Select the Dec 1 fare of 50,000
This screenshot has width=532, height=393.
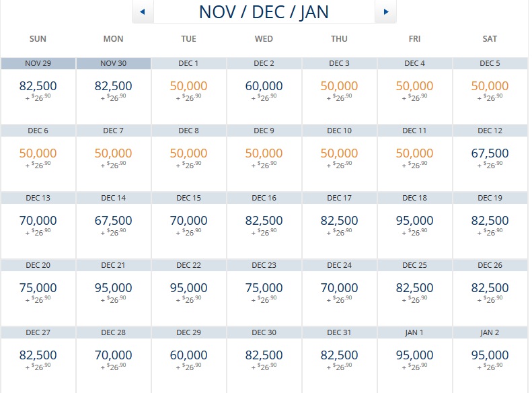[x=189, y=86]
